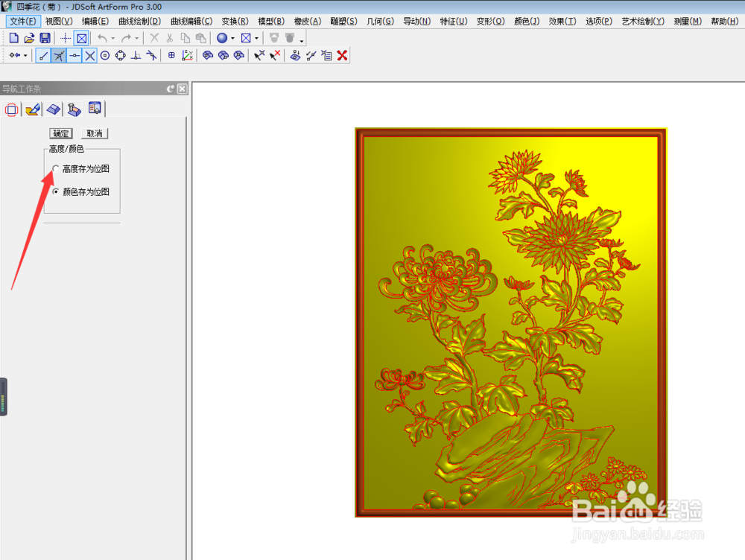Toggle midpoint snap icon

pyautogui.click(x=74, y=56)
